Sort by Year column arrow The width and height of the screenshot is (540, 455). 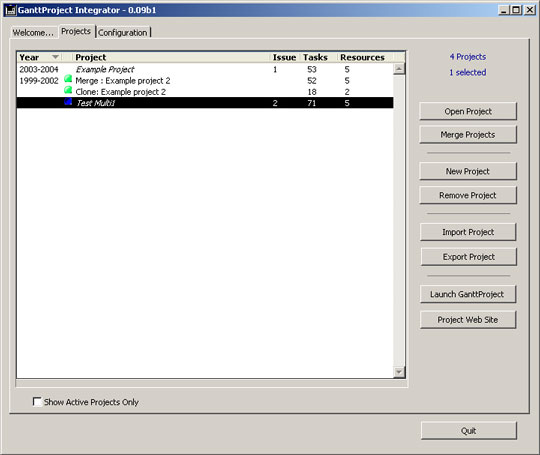click(55, 57)
